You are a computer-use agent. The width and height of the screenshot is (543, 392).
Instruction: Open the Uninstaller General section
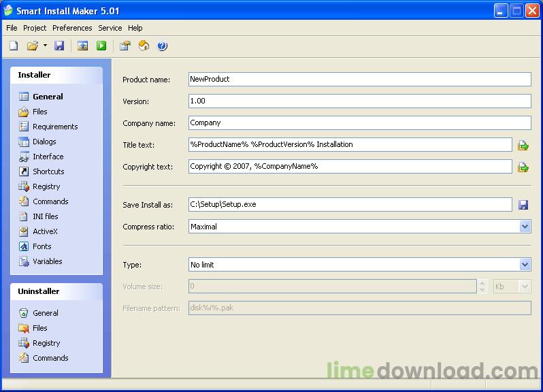click(x=39, y=313)
